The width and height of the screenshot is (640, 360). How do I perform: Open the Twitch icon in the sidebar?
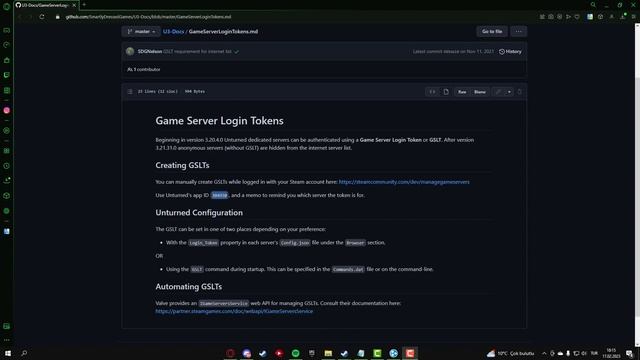(x=7, y=75)
